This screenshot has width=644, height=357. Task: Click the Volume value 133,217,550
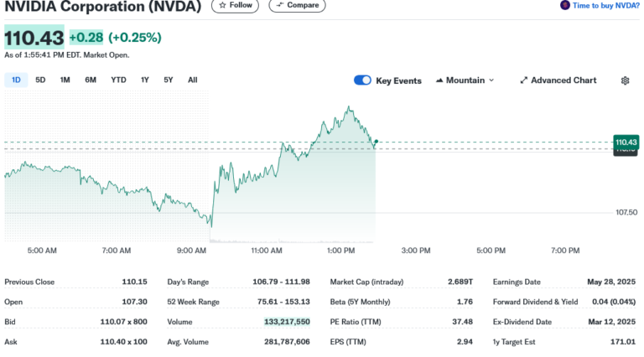point(287,322)
